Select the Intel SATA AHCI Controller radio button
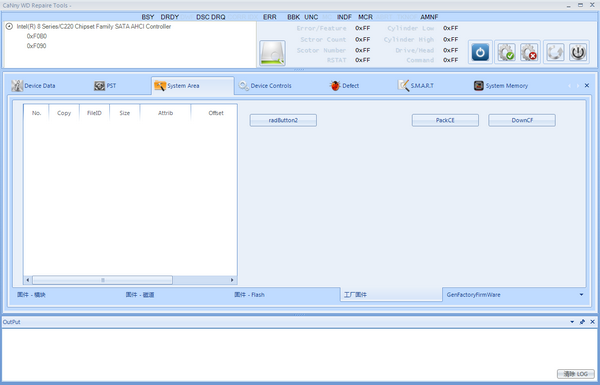 [x=9, y=26]
